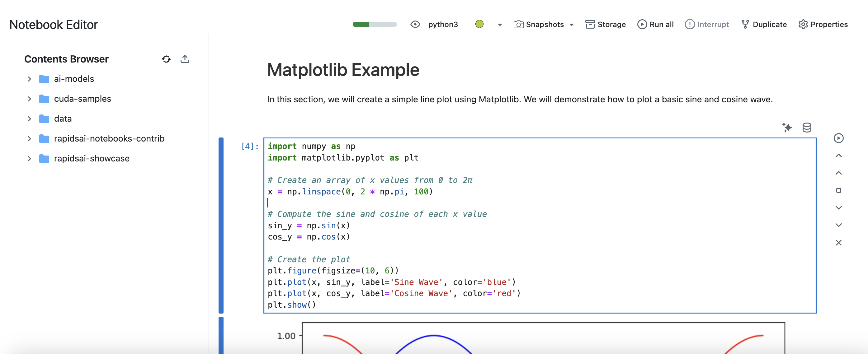Click the rapidsai-showcase folder icon
This screenshot has width=868, height=354.
[x=44, y=158]
